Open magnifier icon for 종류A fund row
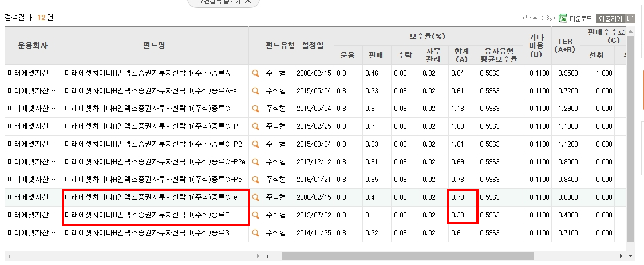644x265 pixels. pyautogui.click(x=255, y=73)
